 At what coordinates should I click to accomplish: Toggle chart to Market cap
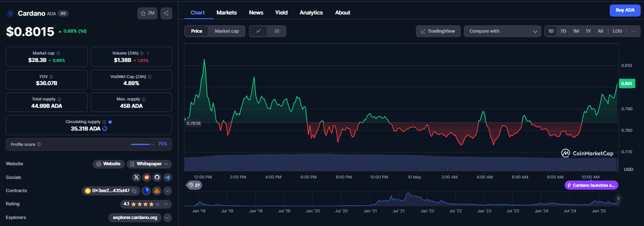(x=227, y=31)
